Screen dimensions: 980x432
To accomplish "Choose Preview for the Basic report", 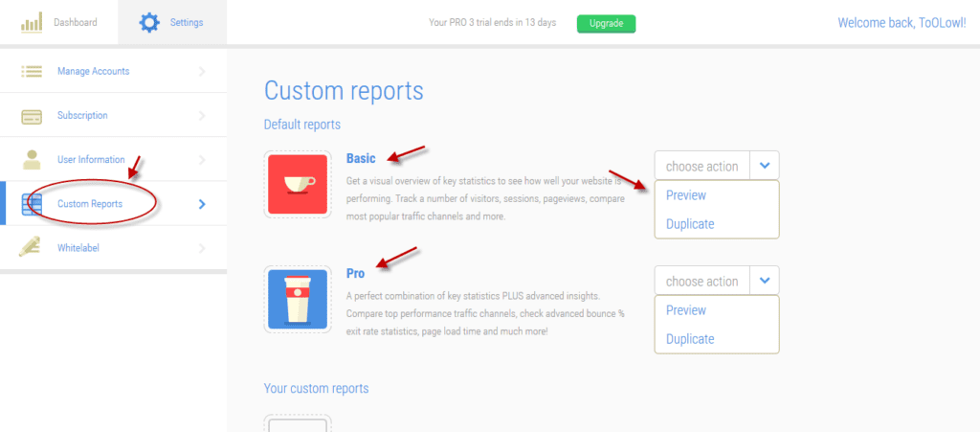I will [685, 195].
